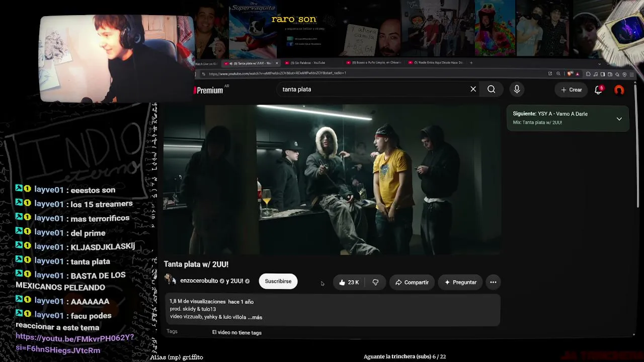Screen dimensions: 644x362
Task: Click 'Mix: Tanta plata w/ 2UU!' subtitle
Action: pos(537,123)
